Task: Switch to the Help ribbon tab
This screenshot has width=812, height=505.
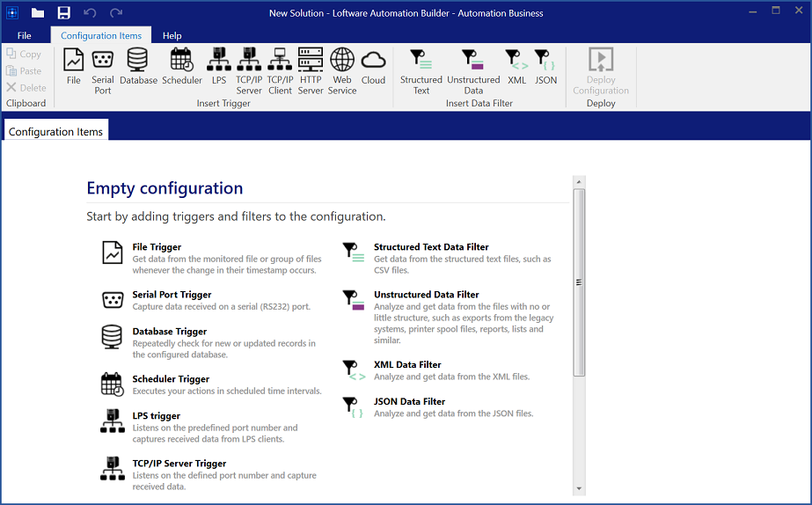Action: (172, 36)
